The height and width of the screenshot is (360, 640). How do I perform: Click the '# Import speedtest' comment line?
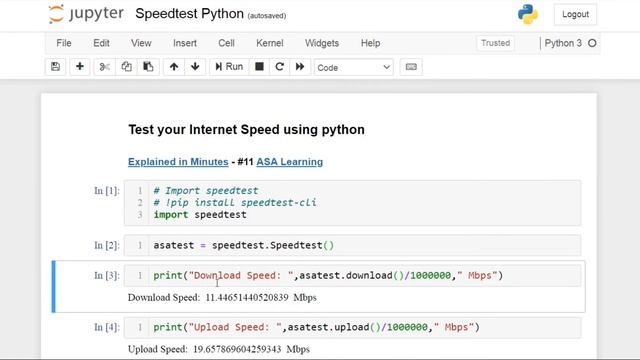pos(206,191)
